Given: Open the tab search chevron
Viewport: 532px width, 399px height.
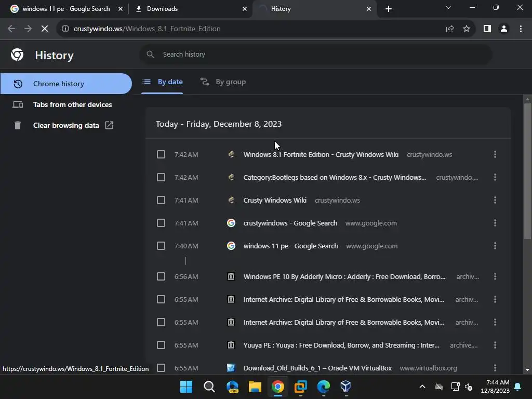Looking at the screenshot, I should click(x=448, y=7).
